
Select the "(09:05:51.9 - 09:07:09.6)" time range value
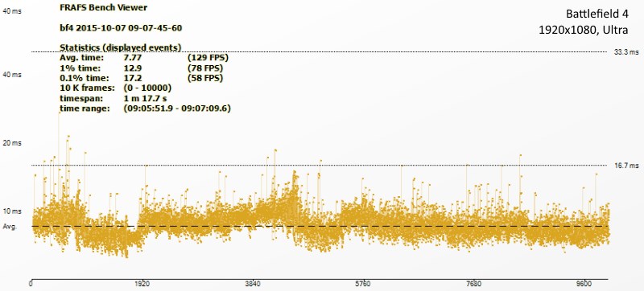click(177, 109)
